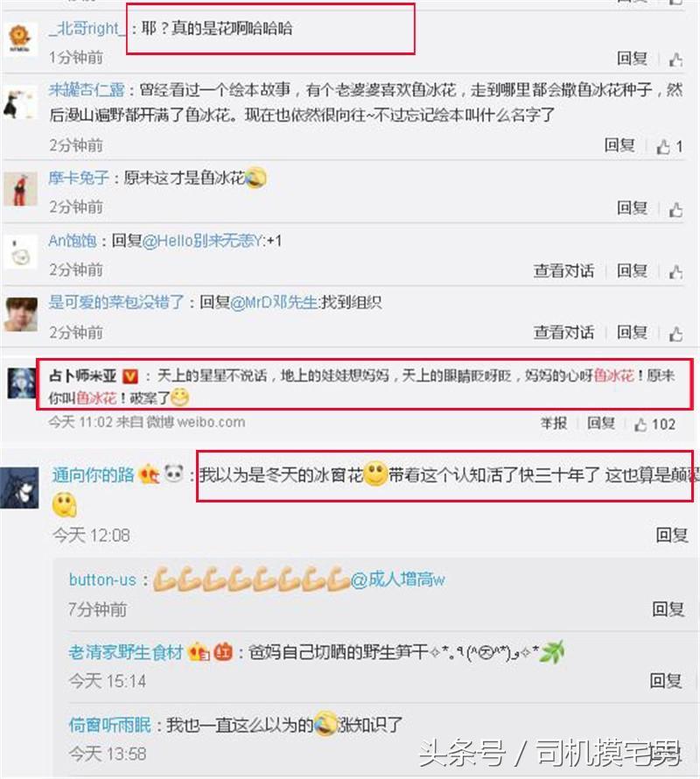Open _北哥right_ lion avatar
The width and height of the screenshot is (700, 779).
tap(20, 38)
